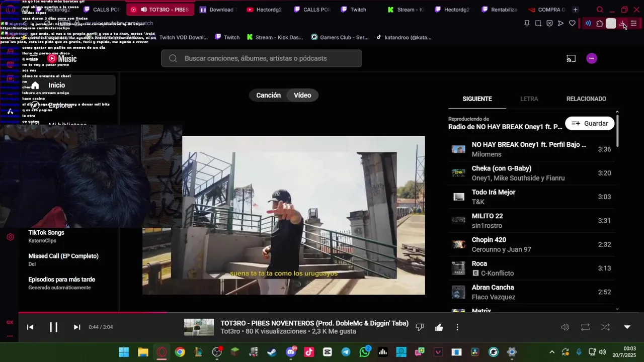Open WhatsApp from taskbar
This screenshot has width=644, height=362.
(365, 352)
